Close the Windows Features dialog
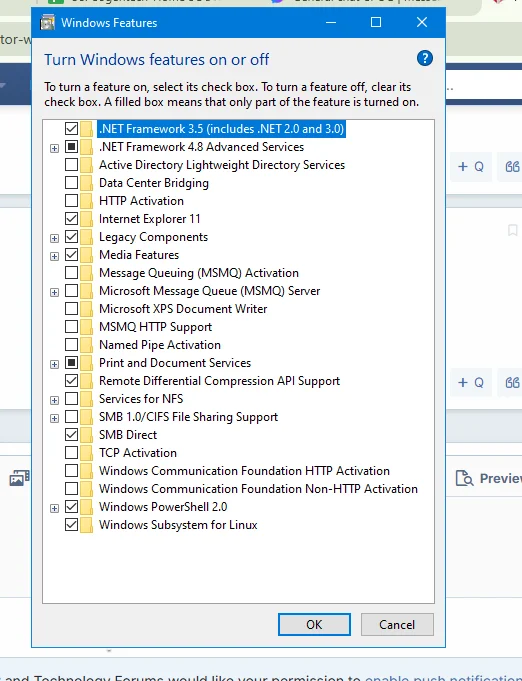 coord(422,22)
